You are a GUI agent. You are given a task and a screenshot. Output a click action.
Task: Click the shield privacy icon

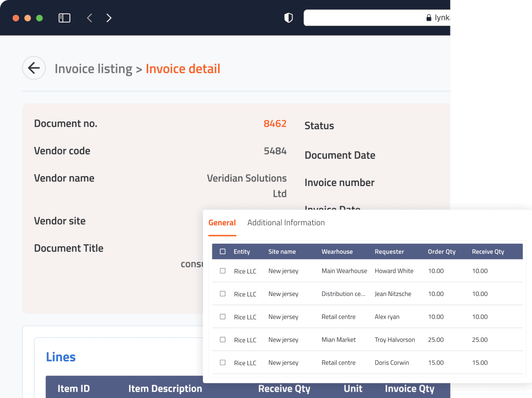[289, 18]
